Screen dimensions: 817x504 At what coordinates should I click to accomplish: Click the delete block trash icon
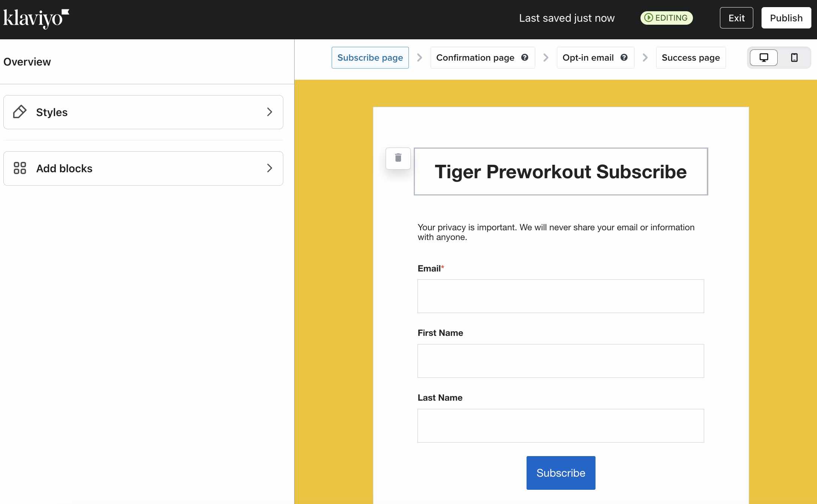tap(398, 158)
